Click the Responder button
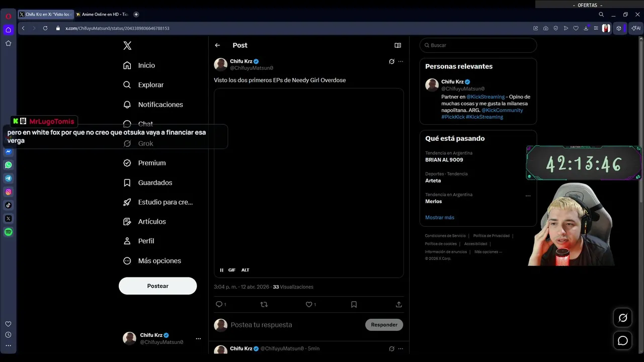This screenshot has width=644, height=362. (x=384, y=325)
